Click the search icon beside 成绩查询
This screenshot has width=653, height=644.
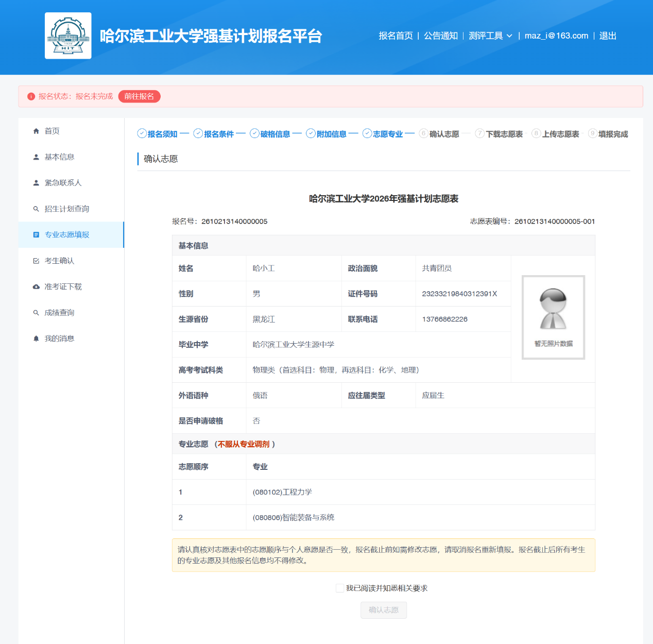pos(36,313)
